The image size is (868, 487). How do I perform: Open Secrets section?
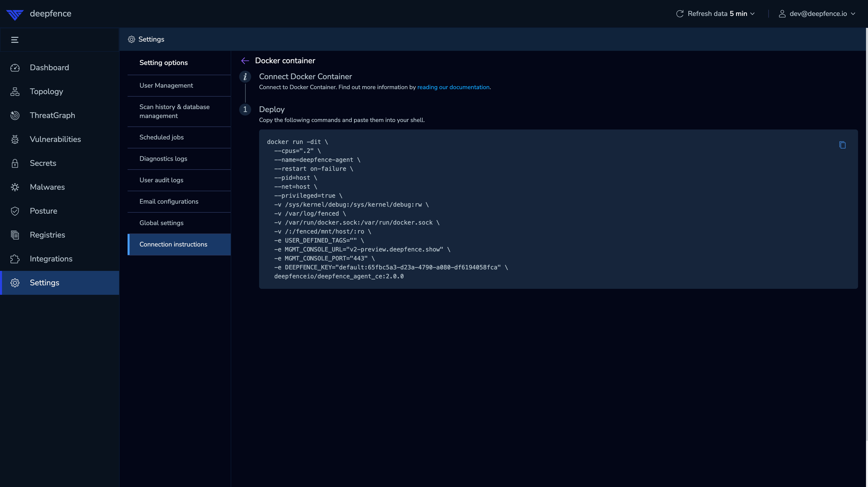click(x=60, y=163)
